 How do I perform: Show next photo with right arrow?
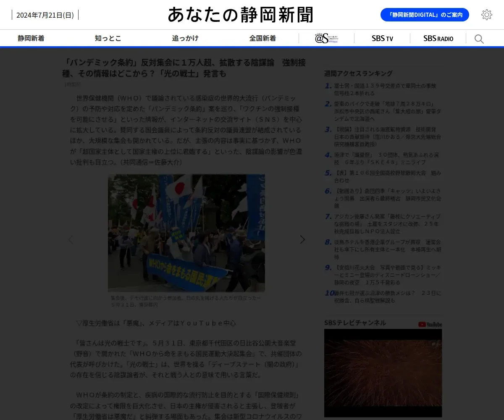pos(302,239)
